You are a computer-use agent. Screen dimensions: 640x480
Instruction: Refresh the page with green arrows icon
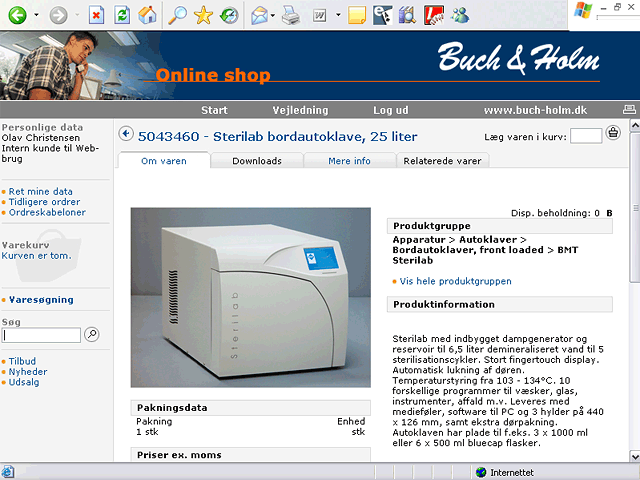pyautogui.click(x=122, y=16)
